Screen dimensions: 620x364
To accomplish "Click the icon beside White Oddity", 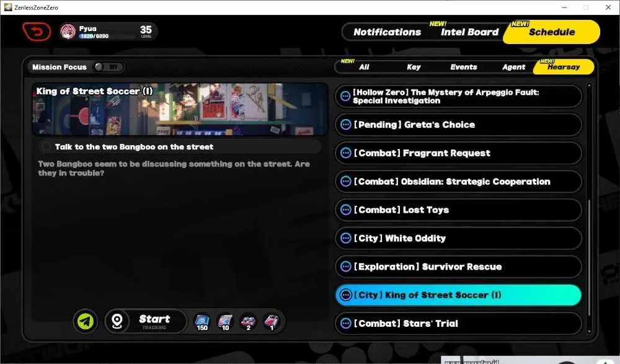I will (x=345, y=238).
